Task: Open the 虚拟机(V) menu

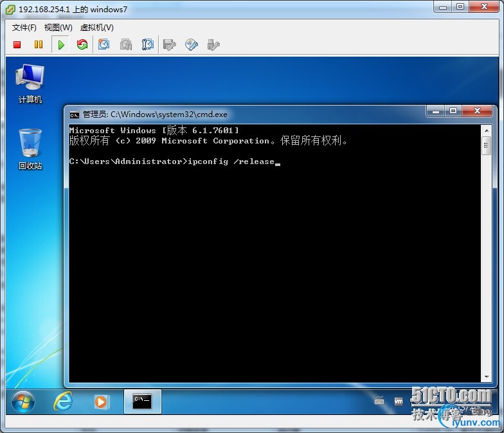Action: [96, 28]
